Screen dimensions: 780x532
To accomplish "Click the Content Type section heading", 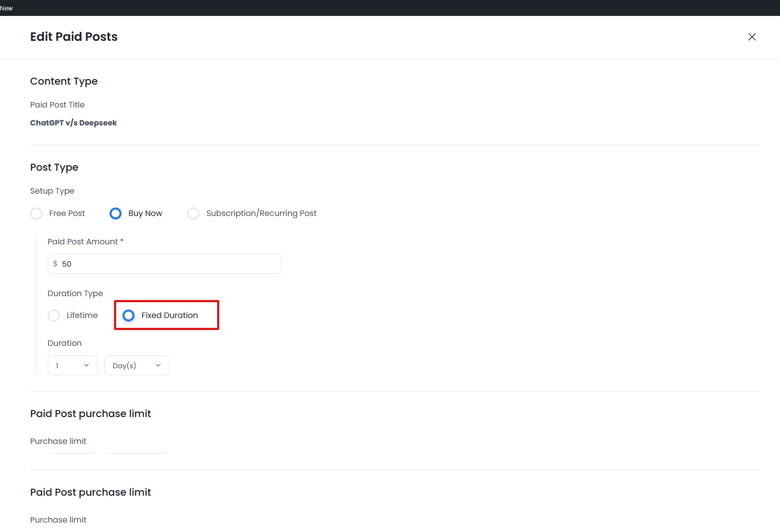I will click(64, 81).
